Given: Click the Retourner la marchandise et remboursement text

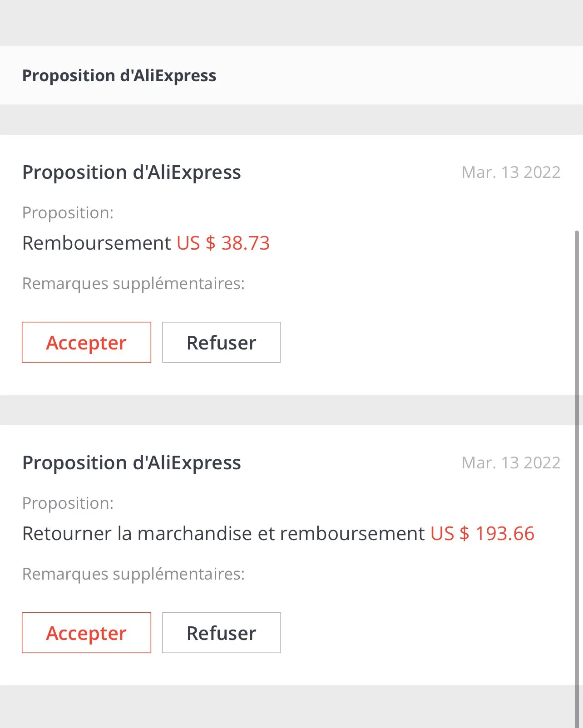Looking at the screenshot, I should point(223,534).
